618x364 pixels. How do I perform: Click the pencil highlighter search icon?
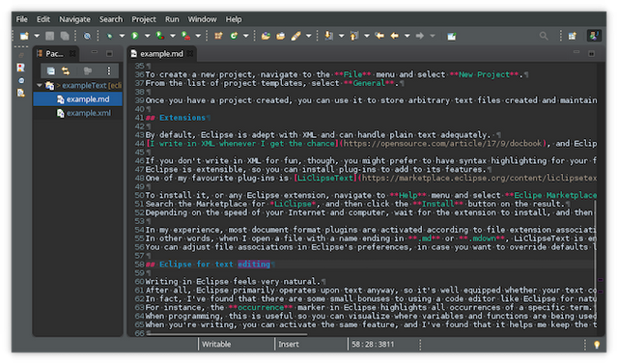(296, 36)
